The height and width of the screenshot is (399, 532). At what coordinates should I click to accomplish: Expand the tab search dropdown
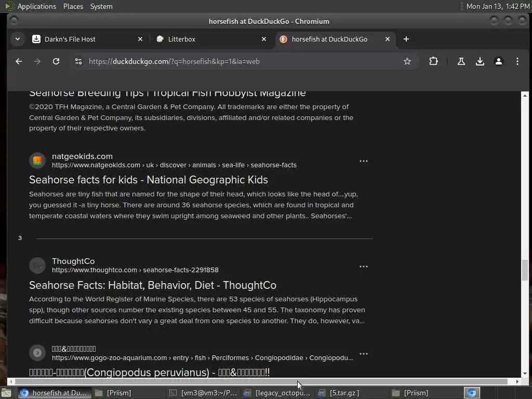18,39
